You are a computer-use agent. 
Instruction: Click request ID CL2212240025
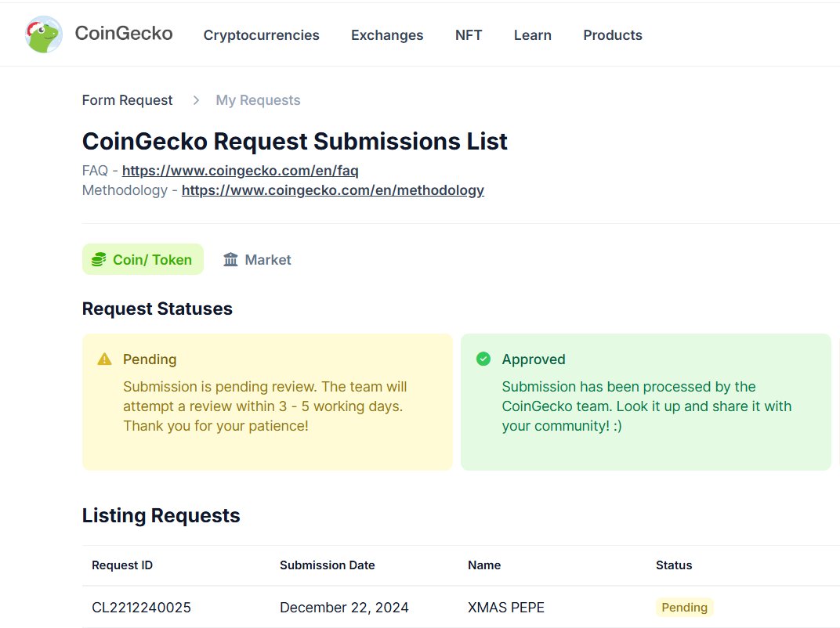[141, 608]
